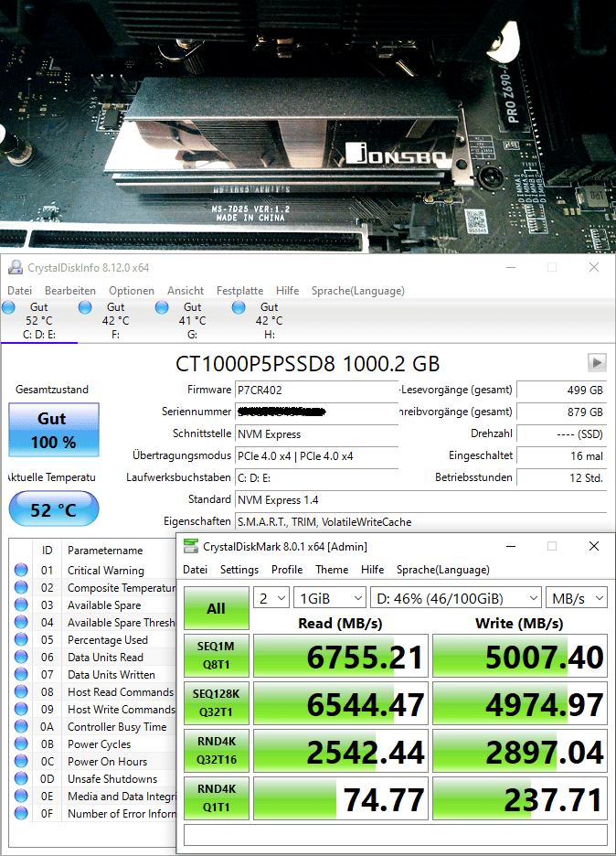Click the CrystalDiskMark title bar app icon

tap(191, 547)
